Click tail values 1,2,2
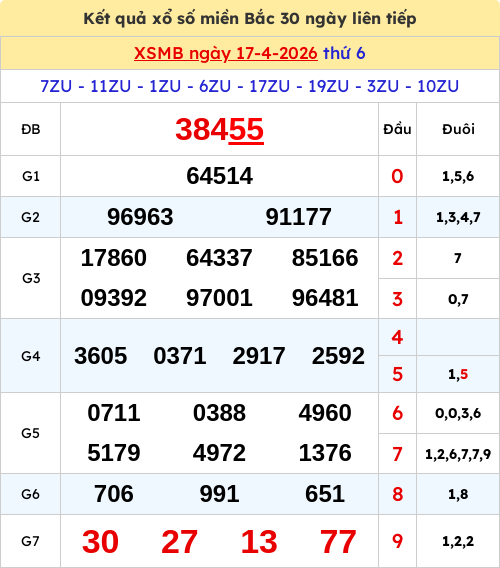This screenshot has width=500, height=568. tap(458, 542)
